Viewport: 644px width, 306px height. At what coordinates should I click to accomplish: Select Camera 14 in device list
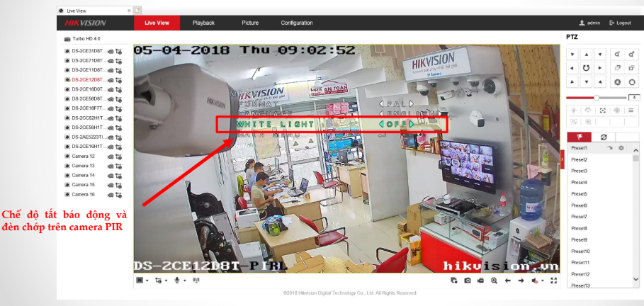click(83, 176)
